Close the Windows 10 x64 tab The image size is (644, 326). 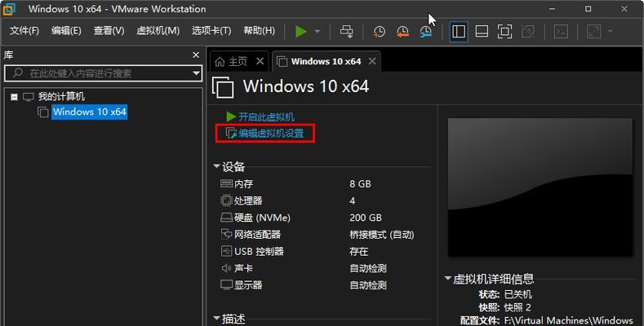372,61
